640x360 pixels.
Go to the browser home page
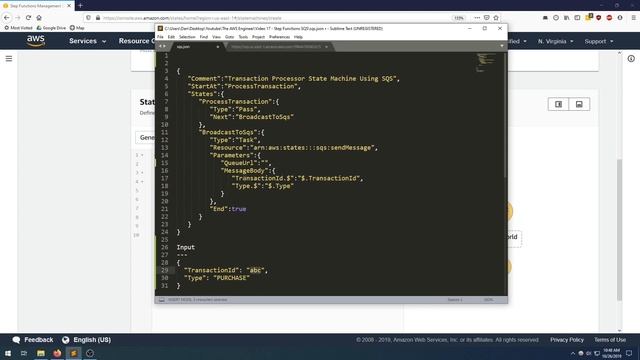click(39, 18)
